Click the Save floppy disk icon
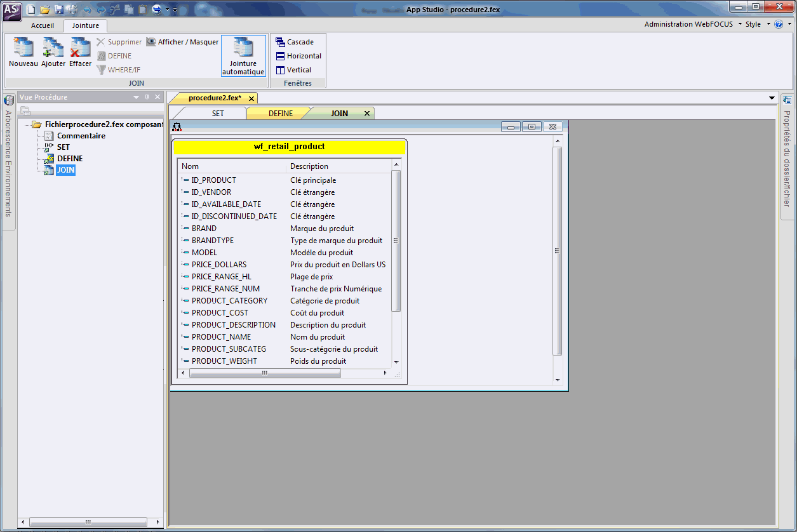This screenshot has height=532, width=797. point(58,10)
